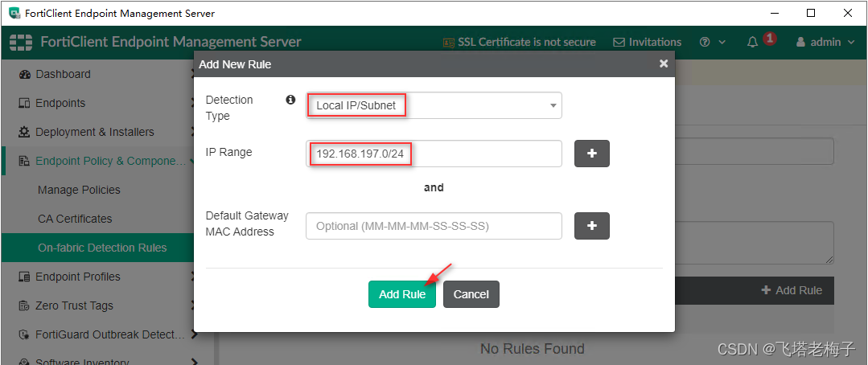This screenshot has height=365, width=868.
Task: Open Zero Trust Tags in the sidebar
Action: point(74,306)
